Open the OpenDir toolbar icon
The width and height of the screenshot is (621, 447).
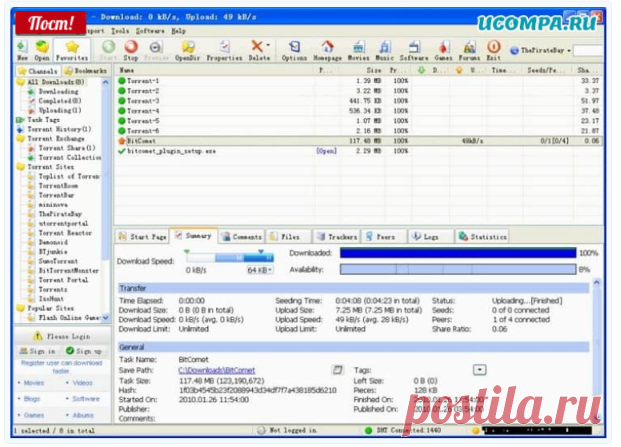(187, 50)
